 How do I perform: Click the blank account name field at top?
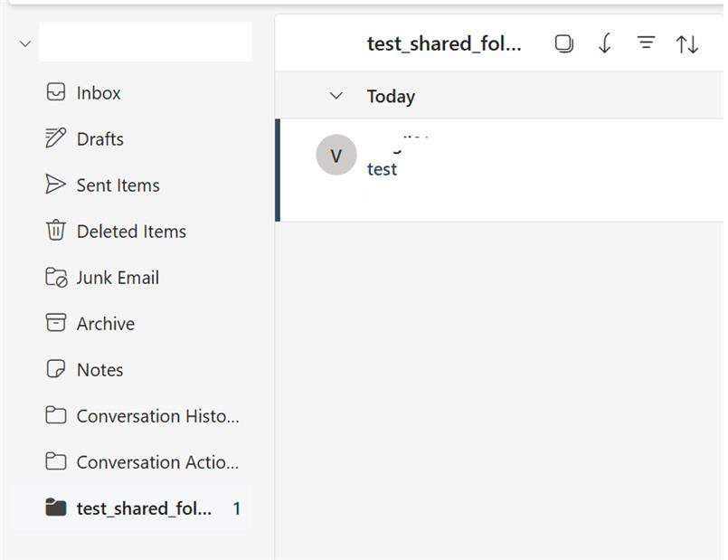click(145, 43)
